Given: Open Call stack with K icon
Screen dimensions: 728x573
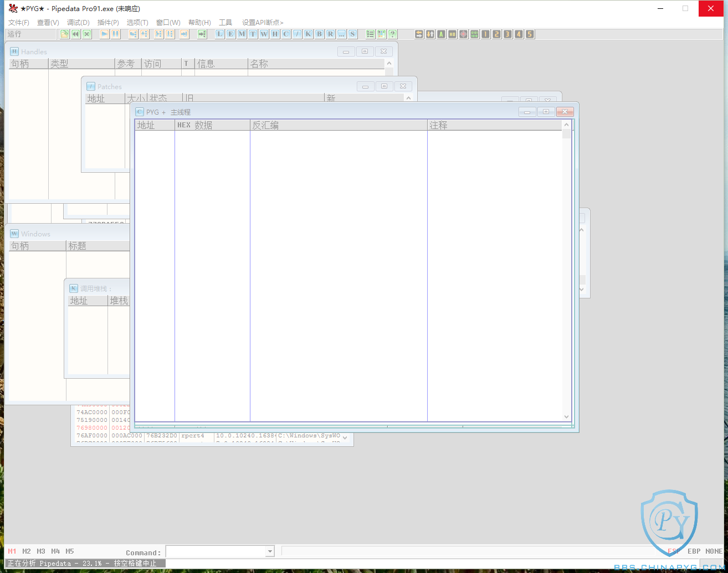Looking at the screenshot, I should pyautogui.click(x=308, y=34).
